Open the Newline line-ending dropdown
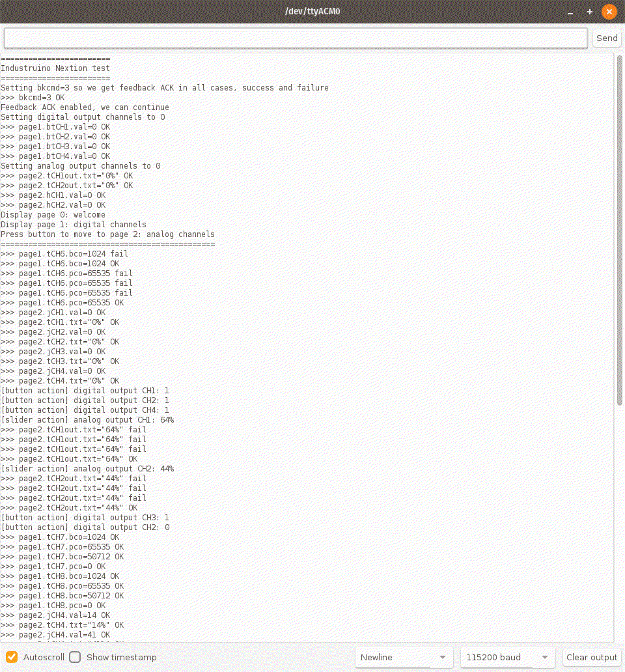Viewport: 625px width, 672px height. click(x=404, y=657)
